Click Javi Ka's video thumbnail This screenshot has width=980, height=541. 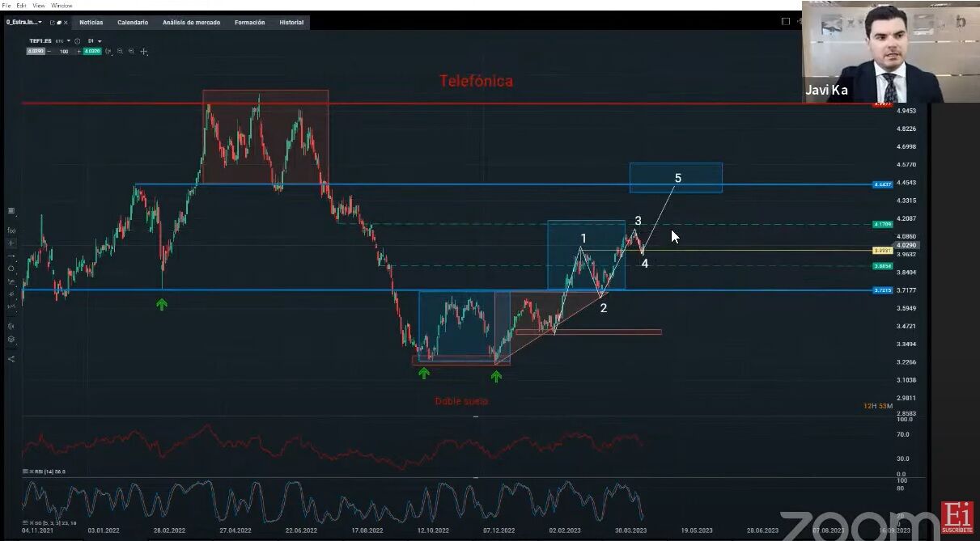point(890,52)
